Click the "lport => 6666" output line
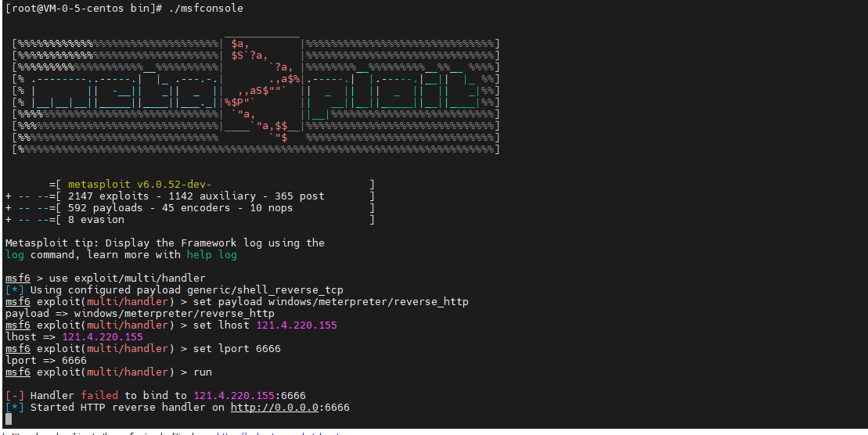Image resolution: width=868 pixels, height=435 pixels. 46,361
